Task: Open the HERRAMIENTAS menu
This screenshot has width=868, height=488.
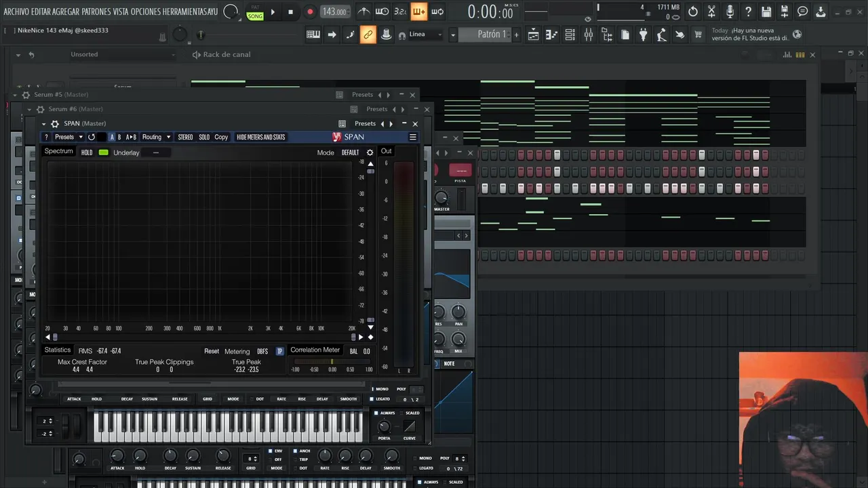Action: 186,12
